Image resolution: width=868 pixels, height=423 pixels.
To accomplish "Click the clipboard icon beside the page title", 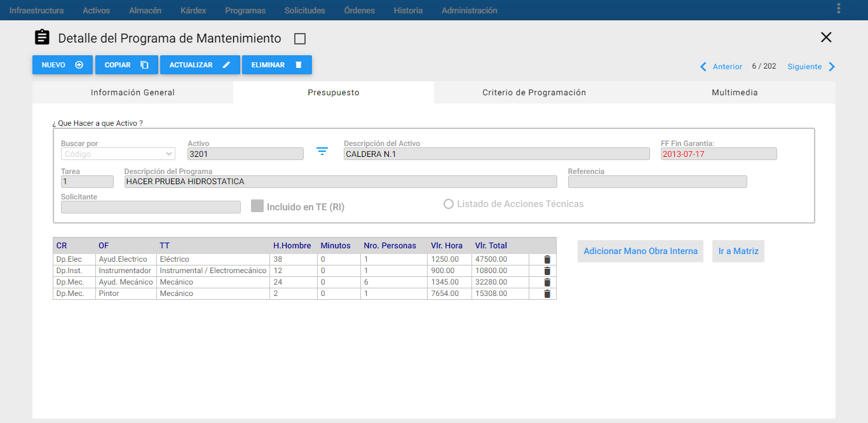I will click(42, 37).
